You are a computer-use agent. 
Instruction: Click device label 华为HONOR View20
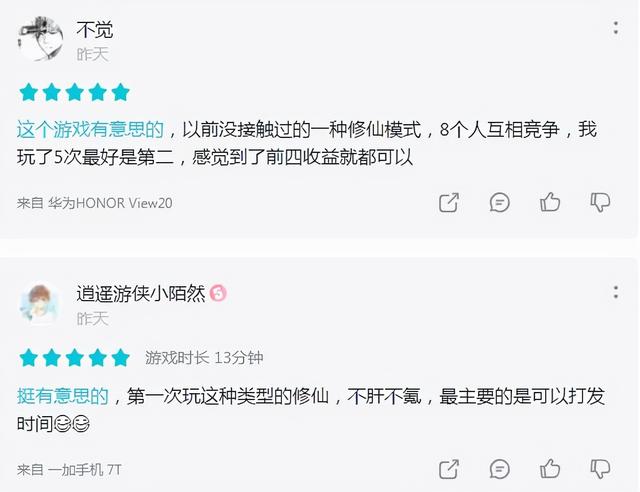(x=110, y=203)
